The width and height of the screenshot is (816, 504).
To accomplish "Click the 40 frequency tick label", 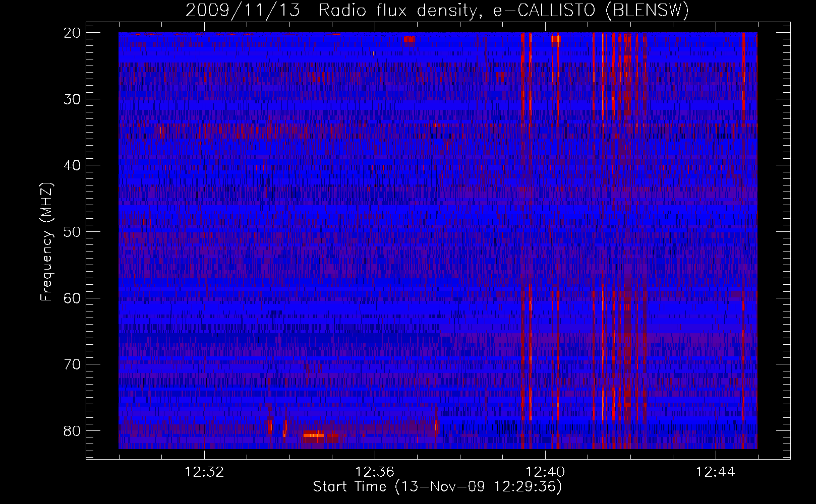I will click(x=73, y=165).
